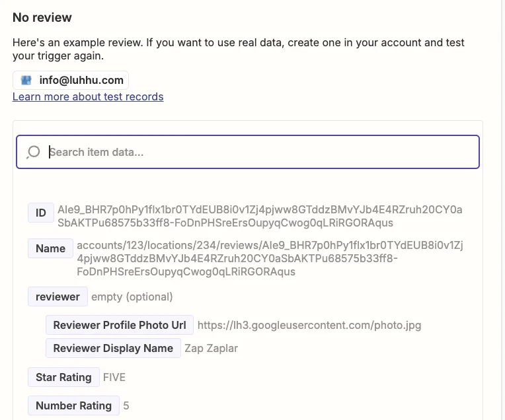Viewport: 505px width, 420px height.
Task: Click the Search item data input field
Action: (x=248, y=152)
